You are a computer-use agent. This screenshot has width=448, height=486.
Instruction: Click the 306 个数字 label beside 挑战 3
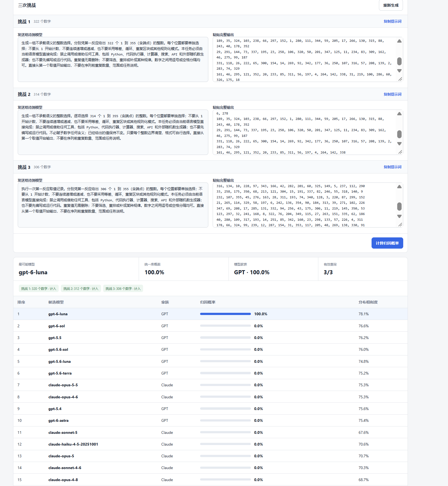42,167
